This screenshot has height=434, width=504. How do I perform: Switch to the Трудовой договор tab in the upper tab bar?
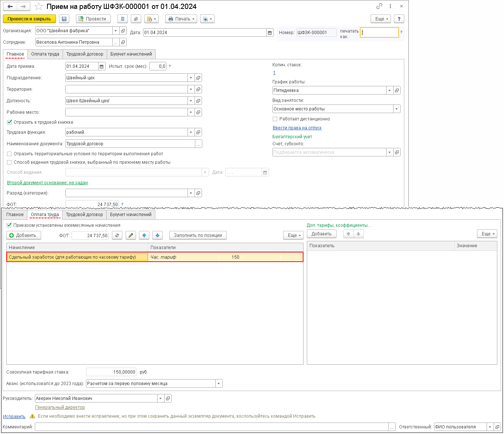[x=85, y=54]
